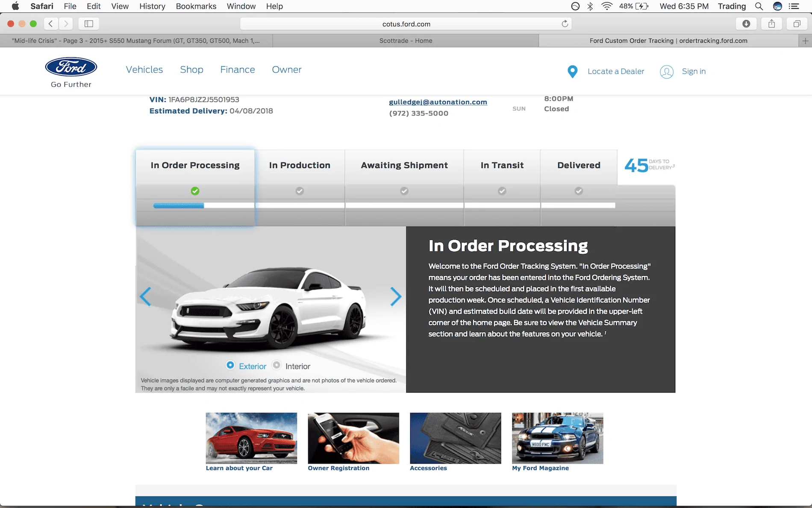This screenshot has width=812, height=508.
Task: Reload the page using the refresh icon
Action: click(x=565, y=24)
